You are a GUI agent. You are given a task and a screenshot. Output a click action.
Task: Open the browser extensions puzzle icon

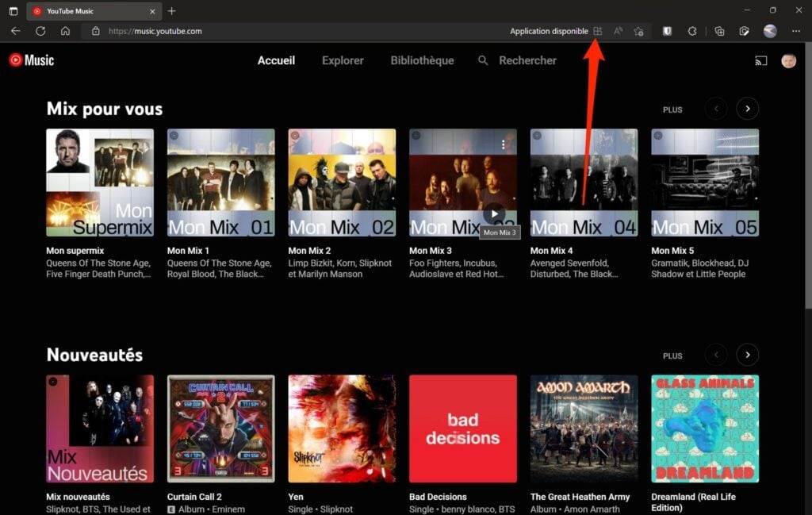click(691, 31)
